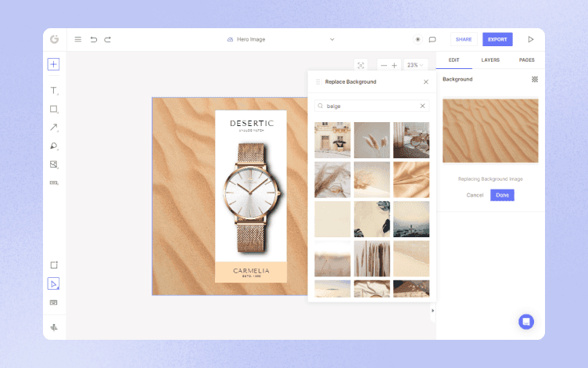Viewport: 588px width, 368px height.
Task: Open the hamburger menu
Action: tap(78, 39)
